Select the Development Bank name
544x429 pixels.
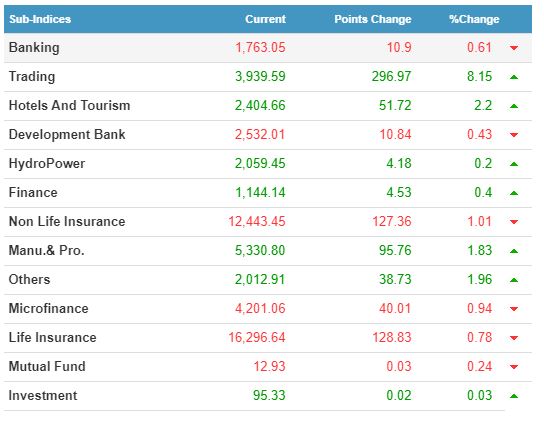[67, 135]
